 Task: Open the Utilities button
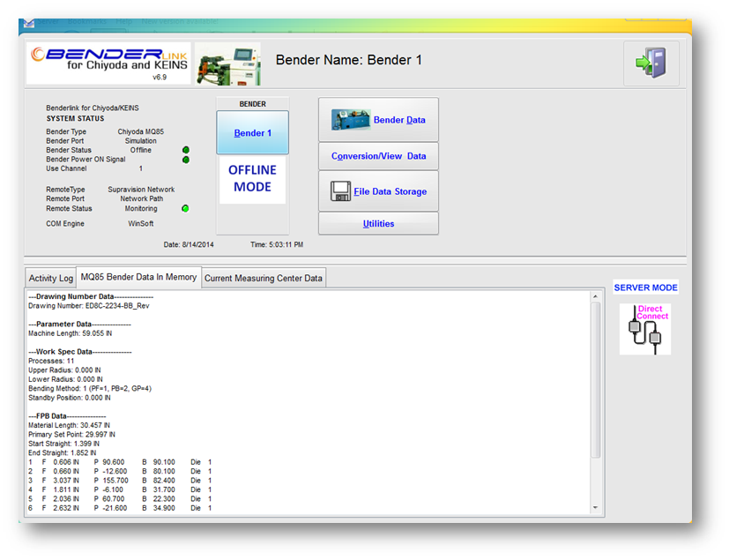coord(378,224)
